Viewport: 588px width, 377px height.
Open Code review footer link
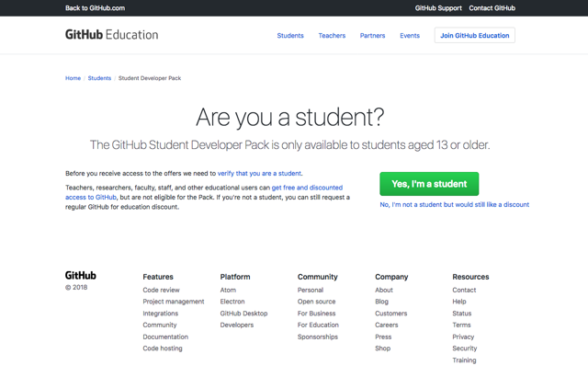click(162, 290)
